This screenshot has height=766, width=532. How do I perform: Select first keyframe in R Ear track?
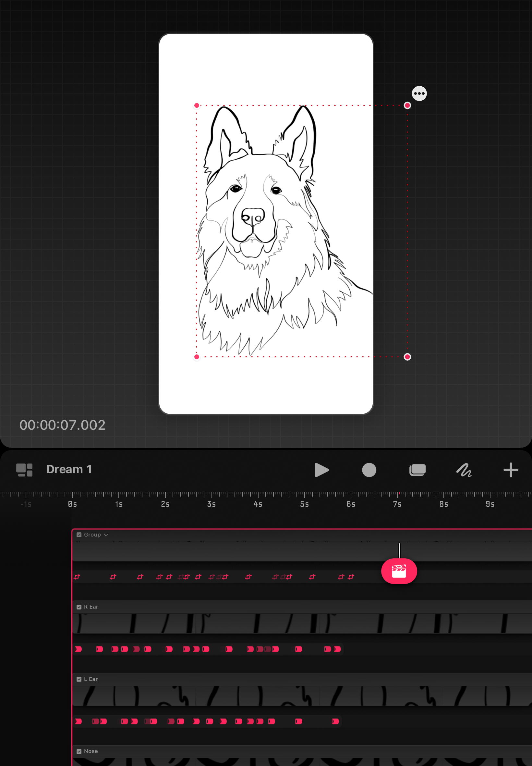click(78, 649)
